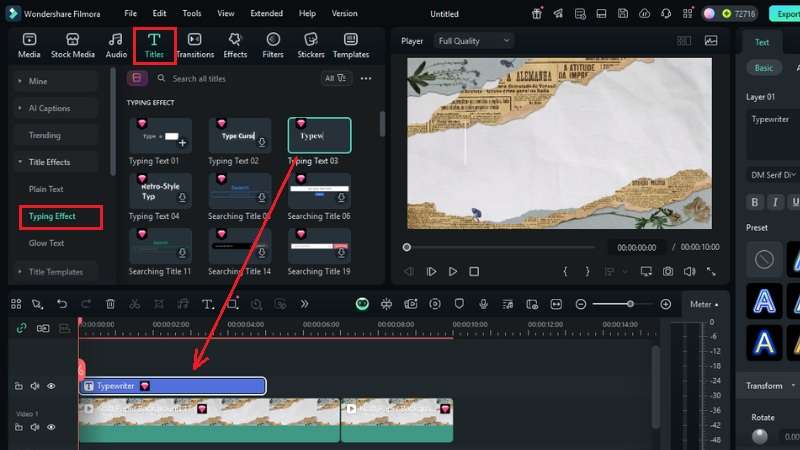Screen dimensions: 800x450
Task: Download the Searching Title 11 preset
Action: (x=182, y=253)
